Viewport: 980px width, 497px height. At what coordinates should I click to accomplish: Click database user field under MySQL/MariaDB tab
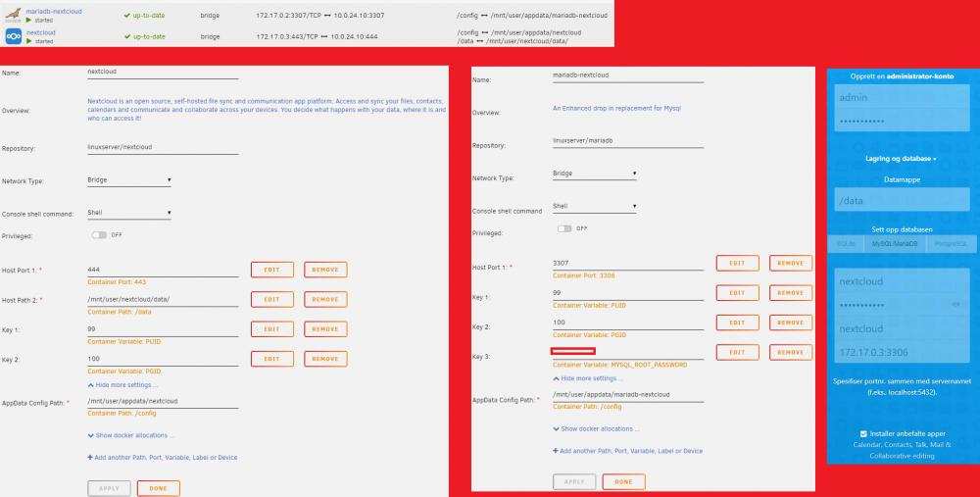pos(902,281)
